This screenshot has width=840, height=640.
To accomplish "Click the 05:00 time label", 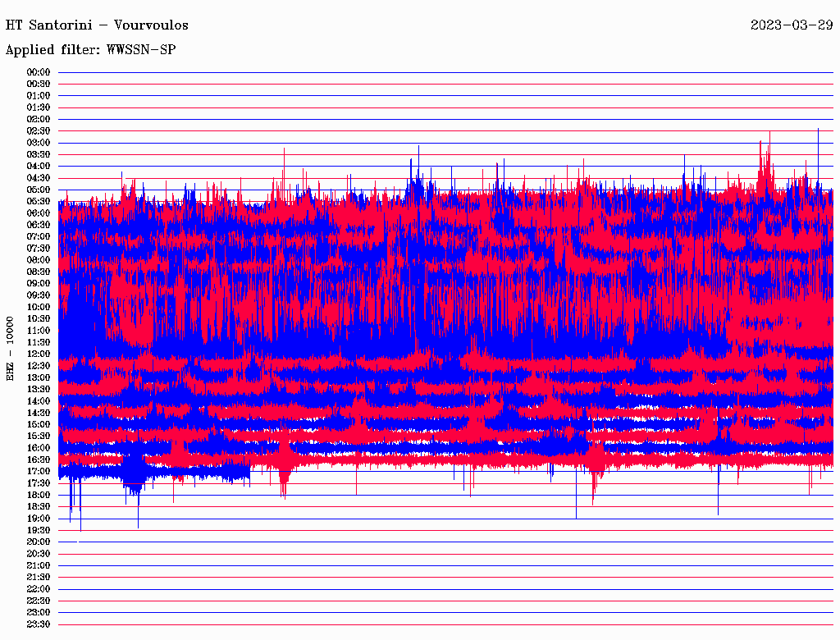I will click(x=39, y=190).
